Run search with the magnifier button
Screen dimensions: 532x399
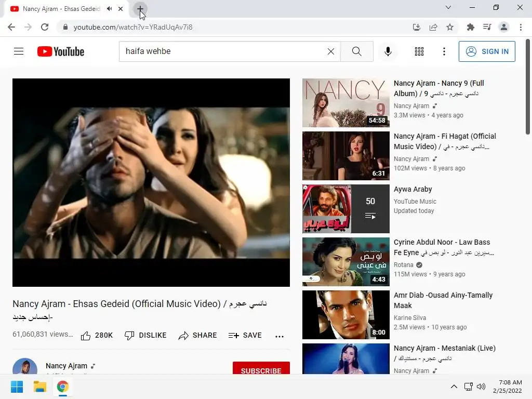coord(356,51)
